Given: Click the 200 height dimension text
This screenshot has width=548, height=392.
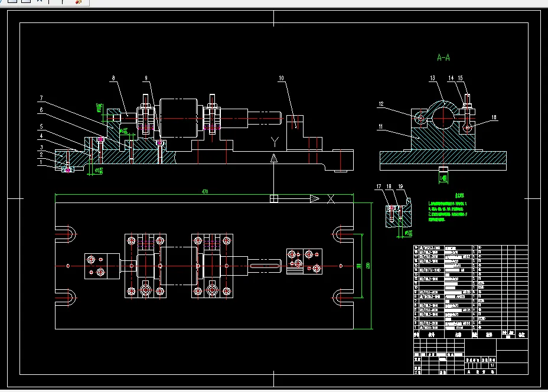Looking at the screenshot, I should (368, 266).
